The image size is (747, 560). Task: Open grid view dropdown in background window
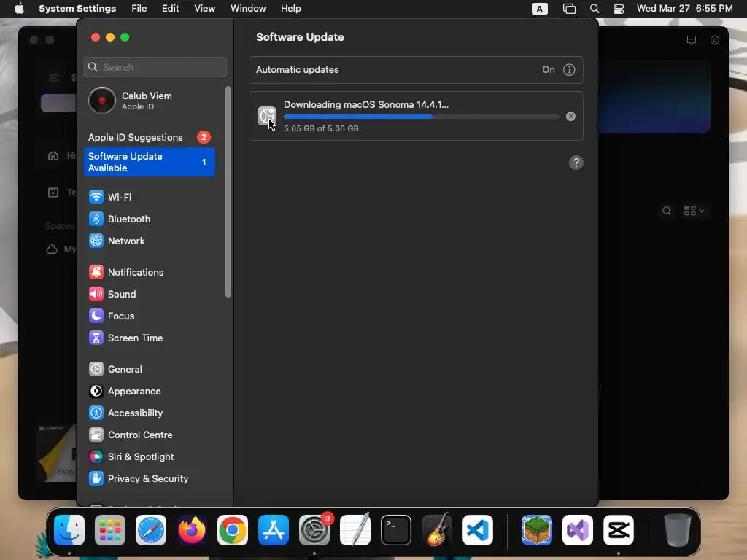[694, 211]
